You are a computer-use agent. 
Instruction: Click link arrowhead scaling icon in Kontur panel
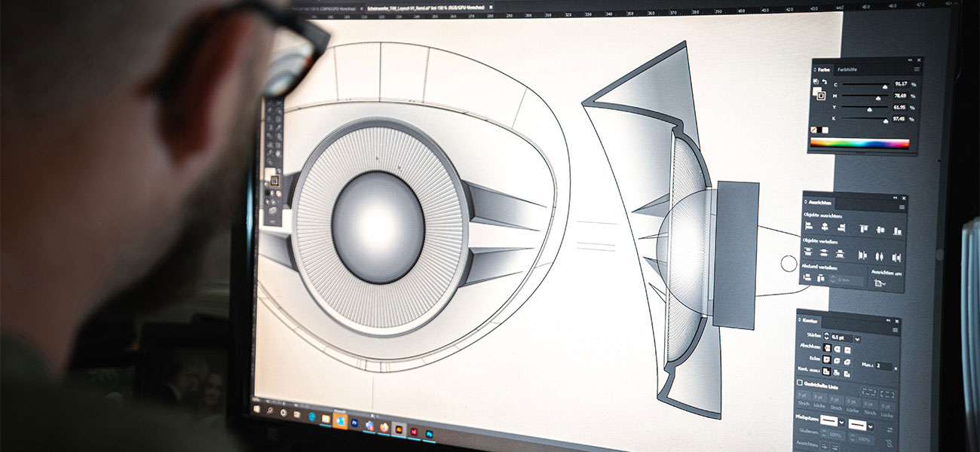click(x=889, y=443)
